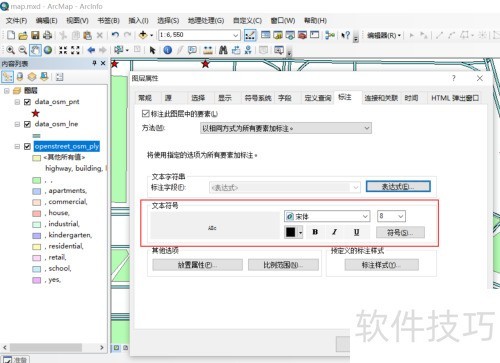Collapse the openstreet_osm_ply layer node

(17, 147)
